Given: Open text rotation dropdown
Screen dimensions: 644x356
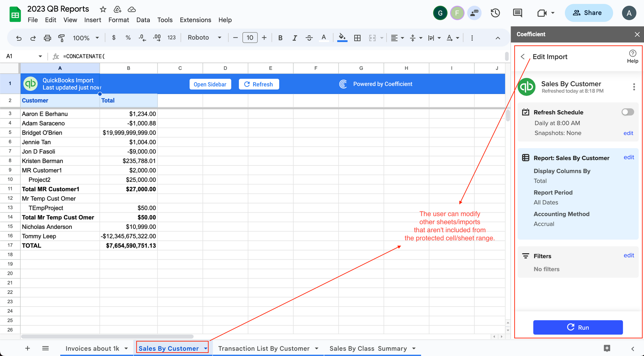Looking at the screenshot, I should click(x=453, y=38).
